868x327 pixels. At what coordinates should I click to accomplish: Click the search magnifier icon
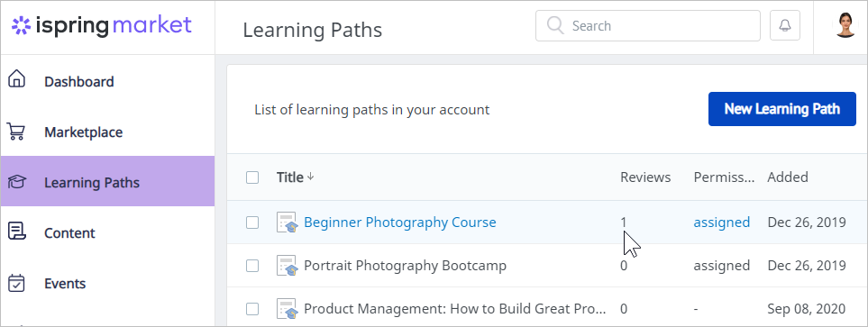554,25
